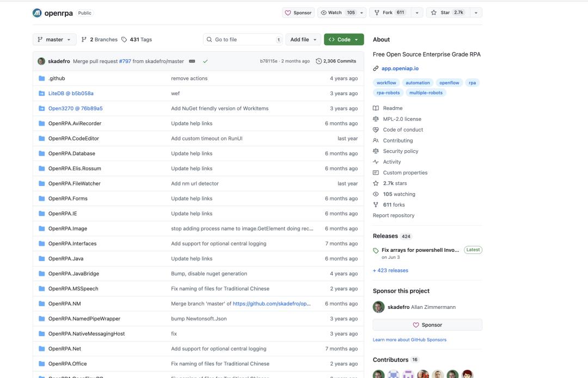Click folder icon beside OpenRPA.Forms
This screenshot has width=588, height=378.
pos(41,198)
